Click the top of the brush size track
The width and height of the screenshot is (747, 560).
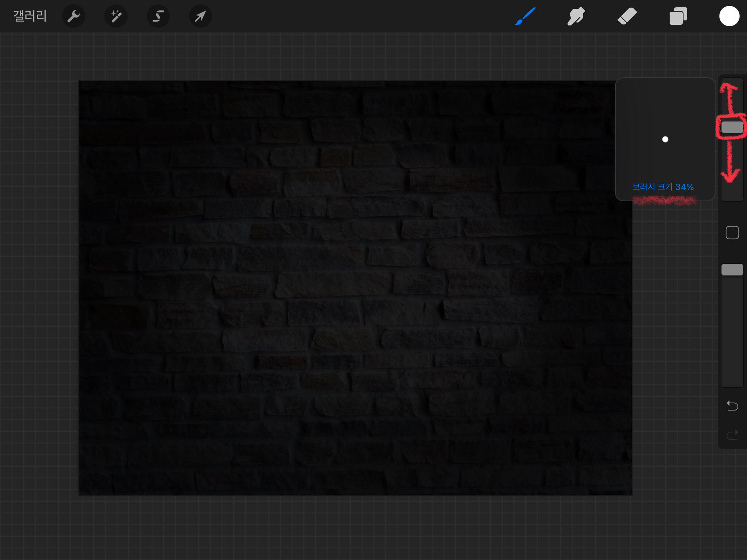[732, 85]
